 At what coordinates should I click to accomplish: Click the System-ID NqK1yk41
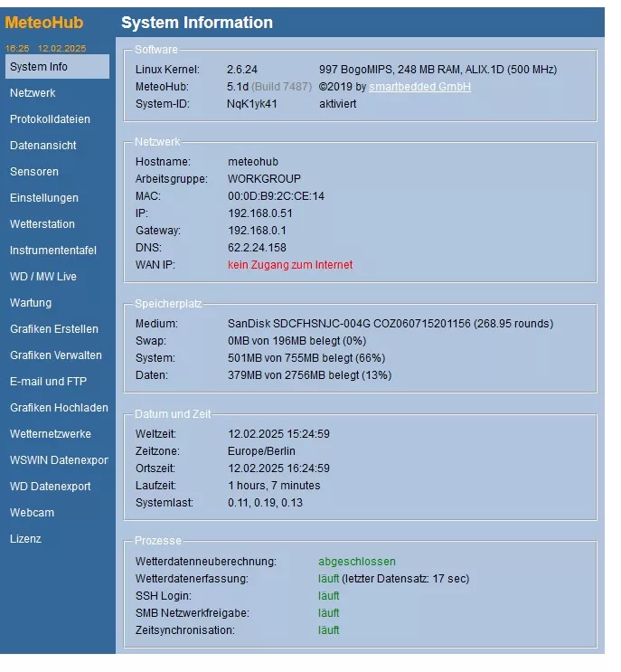click(x=252, y=104)
